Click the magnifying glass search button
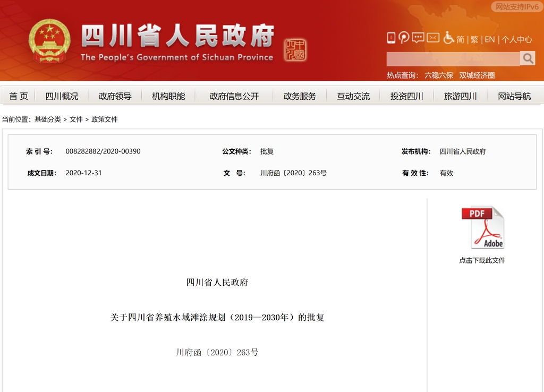Viewport: 544px width, 392px height. [x=528, y=58]
